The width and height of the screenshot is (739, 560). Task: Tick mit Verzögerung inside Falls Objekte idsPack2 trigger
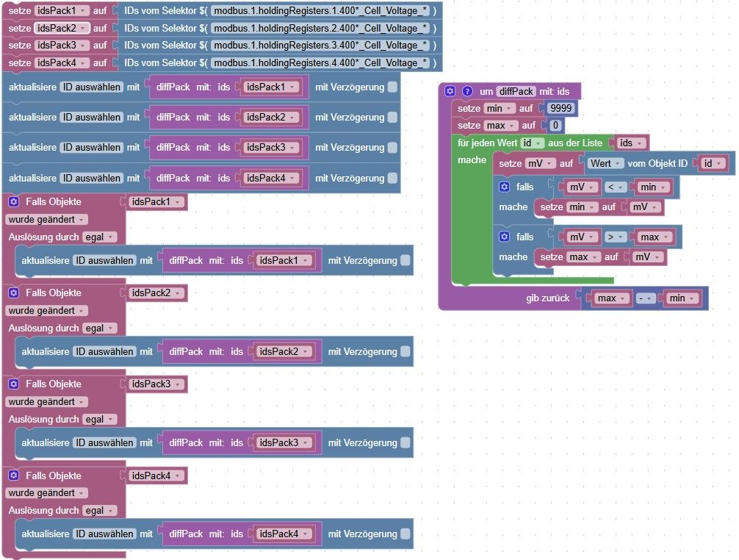[405, 351]
